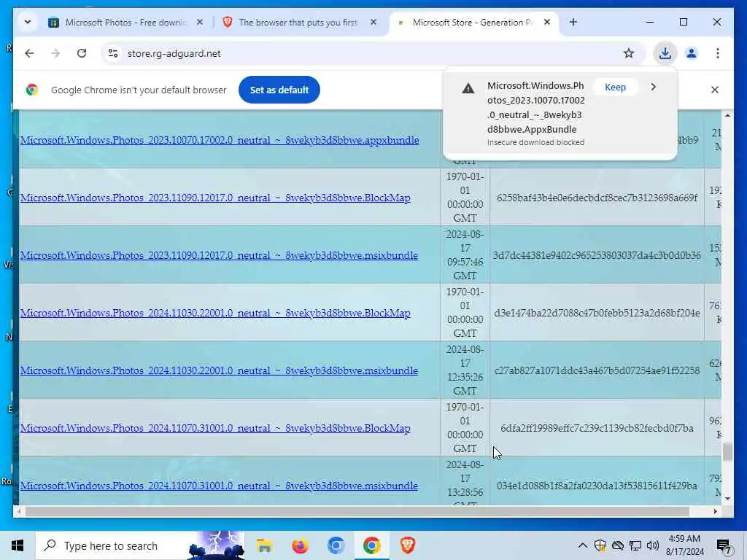Image resolution: width=747 pixels, height=560 pixels.
Task: Maximize the Chrome window
Action: tap(683, 22)
